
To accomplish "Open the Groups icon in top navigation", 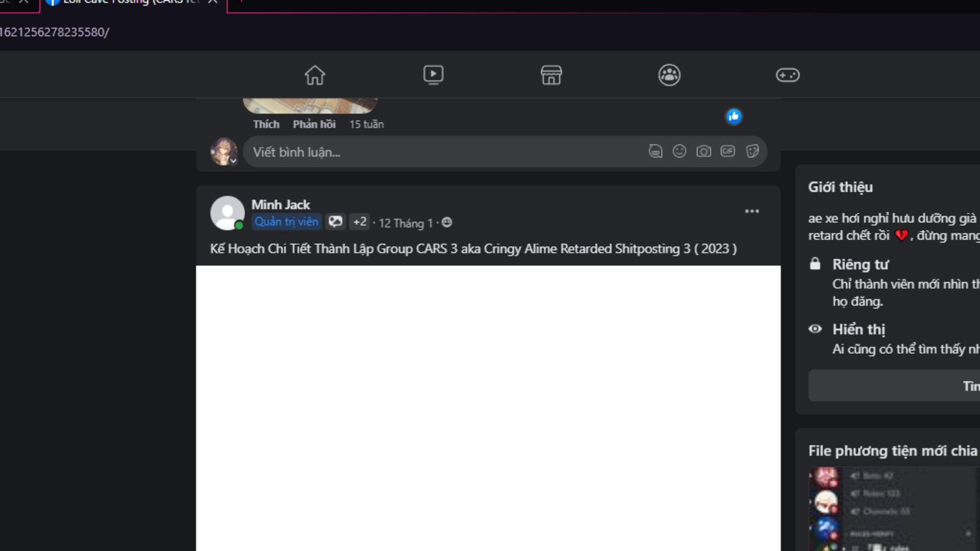I will [669, 75].
